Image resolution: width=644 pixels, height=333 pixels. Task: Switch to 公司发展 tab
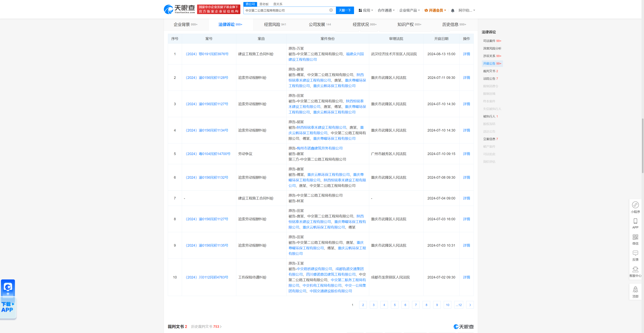click(x=320, y=24)
